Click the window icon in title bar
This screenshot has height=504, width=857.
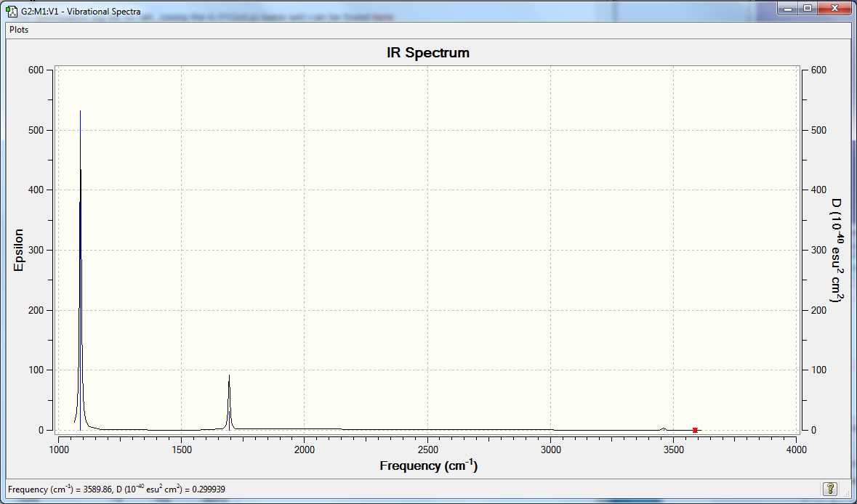click(11, 10)
